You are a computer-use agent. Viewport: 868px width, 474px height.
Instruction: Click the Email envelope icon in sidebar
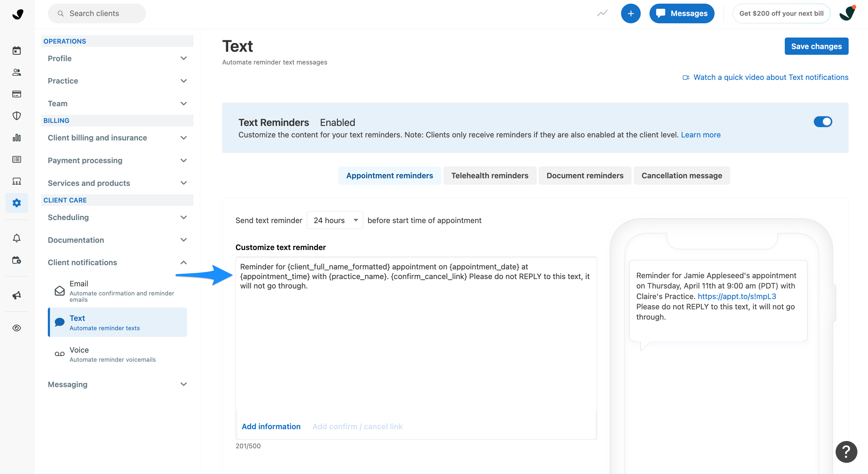[x=59, y=290]
